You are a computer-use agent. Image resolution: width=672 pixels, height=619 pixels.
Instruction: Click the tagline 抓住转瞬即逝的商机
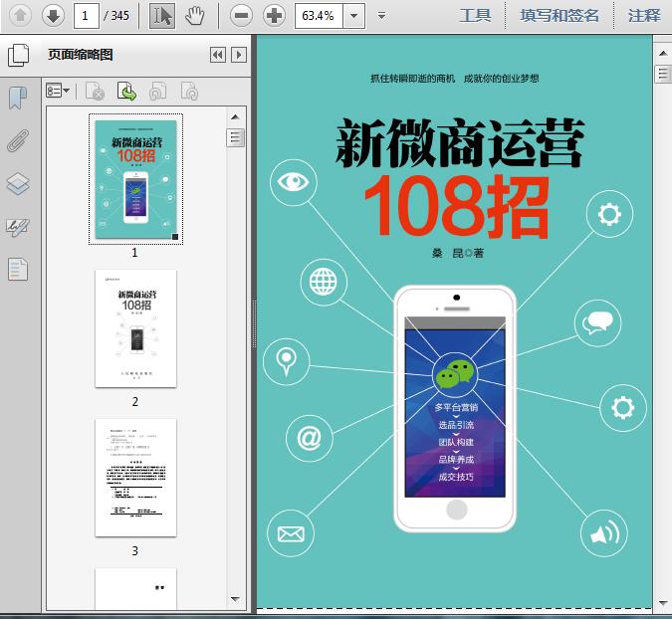(x=412, y=79)
